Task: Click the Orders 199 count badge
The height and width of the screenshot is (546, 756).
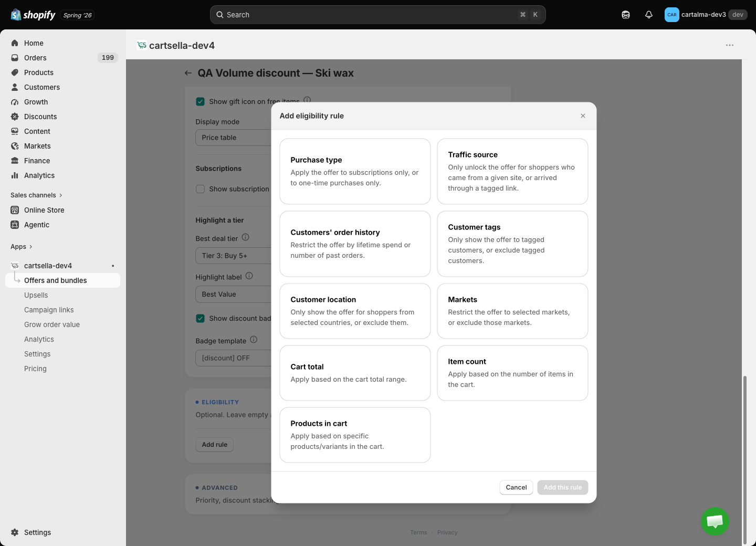Action: [108, 58]
